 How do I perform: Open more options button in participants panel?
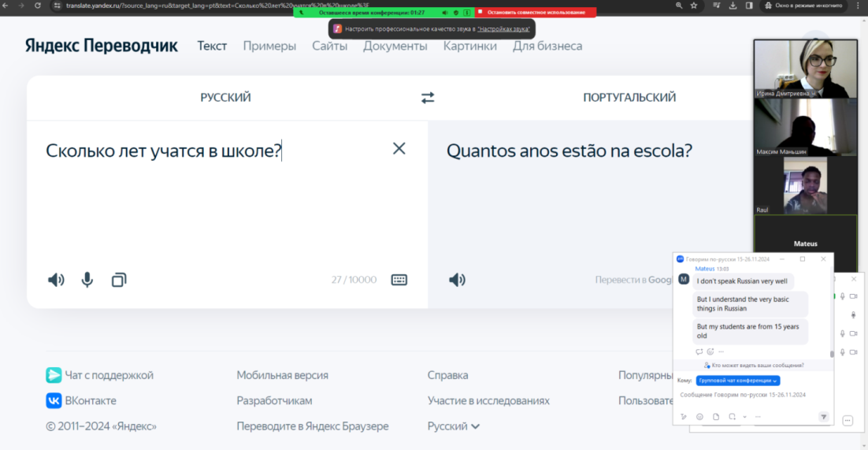click(x=848, y=421)
